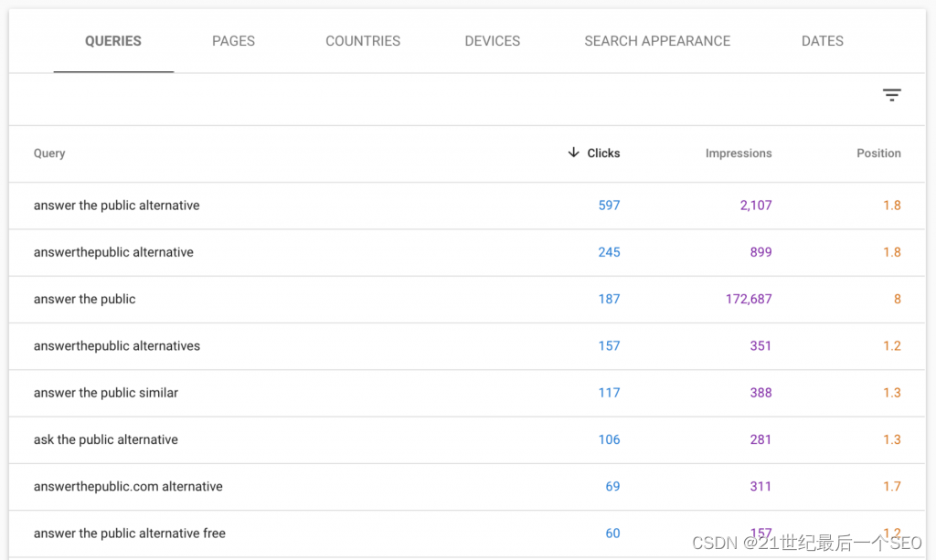Switch to the Queries tab
Viewport: 936px width, 560px height.
point(113,41)
